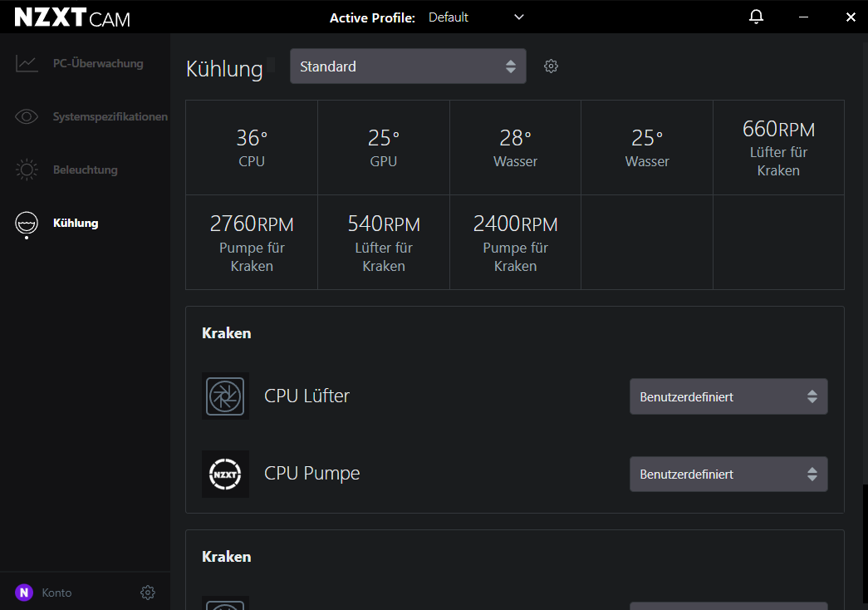Click the notification bell icon
Screen dimensions: 868x610
coord(756,17)
